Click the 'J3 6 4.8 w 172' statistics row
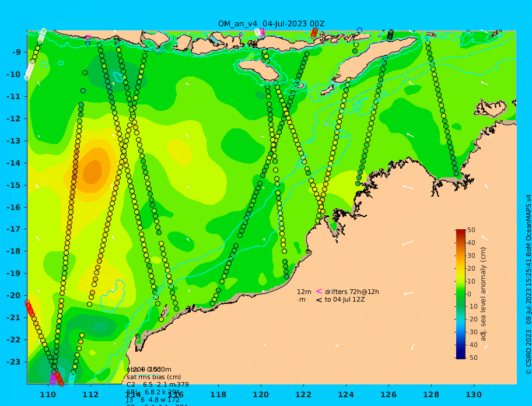532x406 pixels. click(x=153, y=400)
